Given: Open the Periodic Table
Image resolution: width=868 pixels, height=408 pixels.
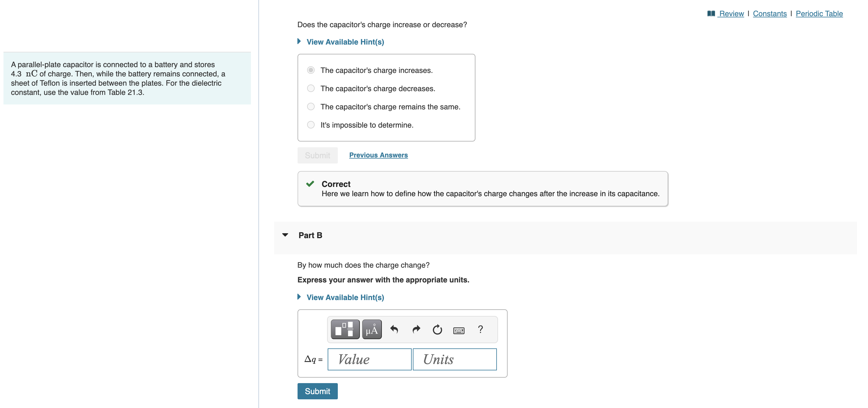Looking at the screenshot, I should click(x=820, y=14).
